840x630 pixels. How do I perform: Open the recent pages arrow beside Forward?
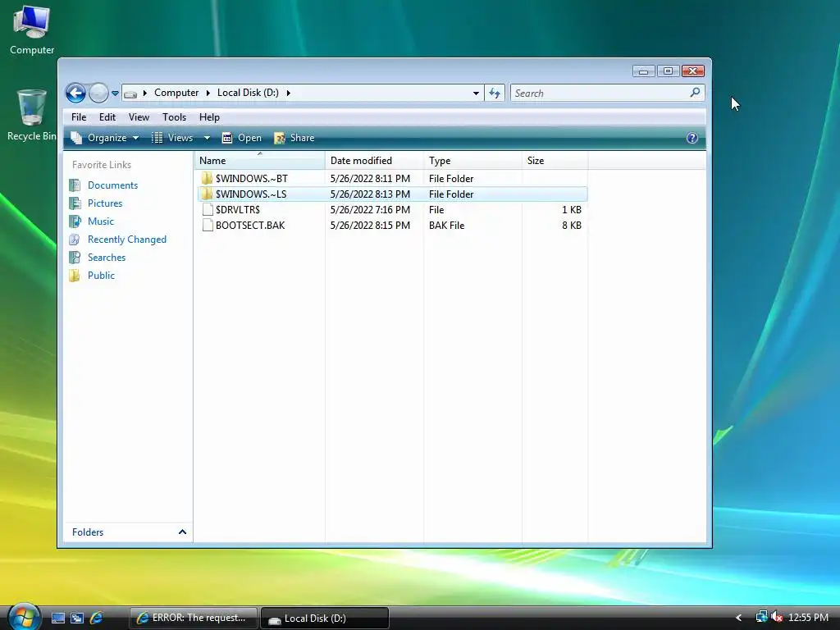coord(115,94)
